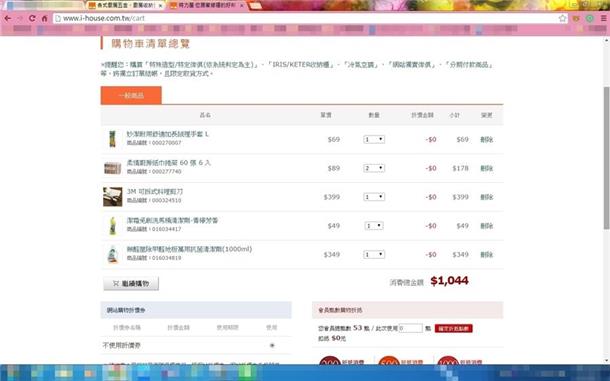
Task: Open the 3M scissors product link
Action: (154, 191)
